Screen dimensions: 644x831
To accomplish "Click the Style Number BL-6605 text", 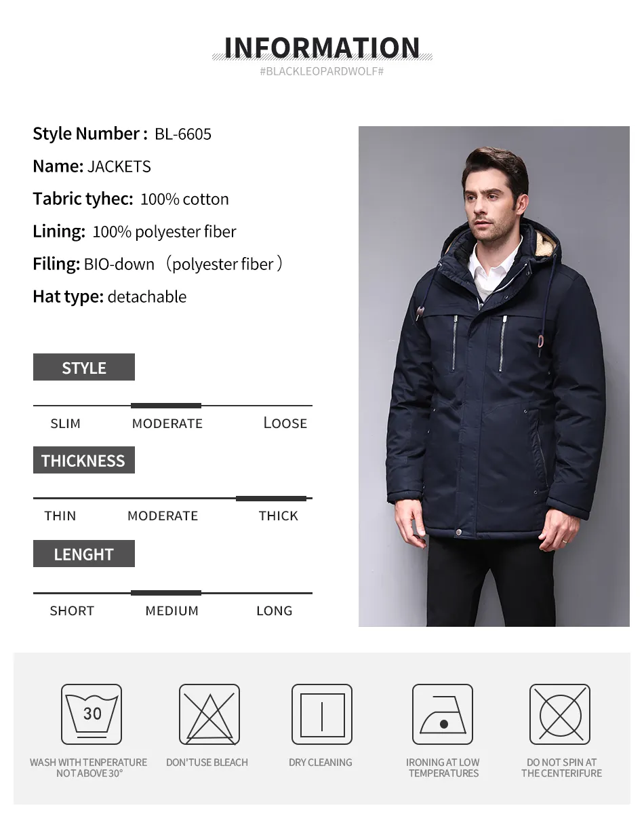I will point(122,134).
